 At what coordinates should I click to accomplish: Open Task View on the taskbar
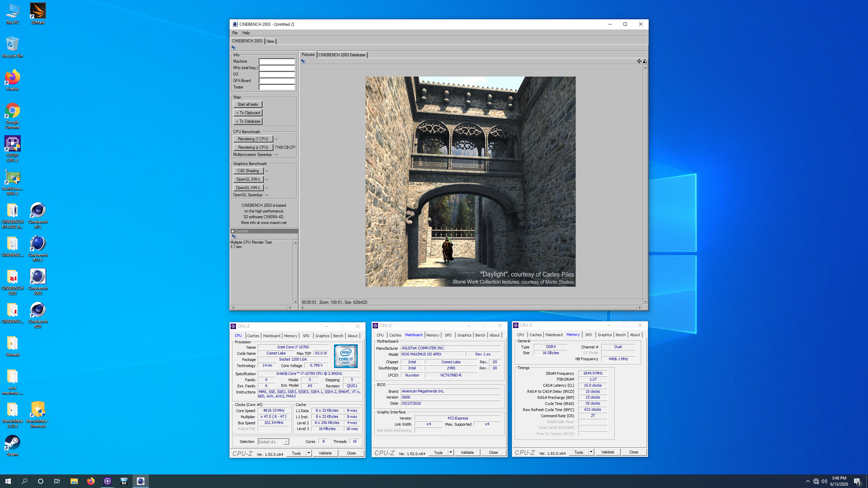coord(57,481)
